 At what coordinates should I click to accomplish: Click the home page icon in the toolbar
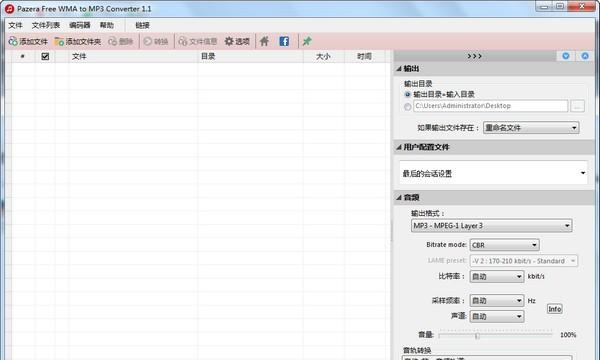(x=264, y=41)
